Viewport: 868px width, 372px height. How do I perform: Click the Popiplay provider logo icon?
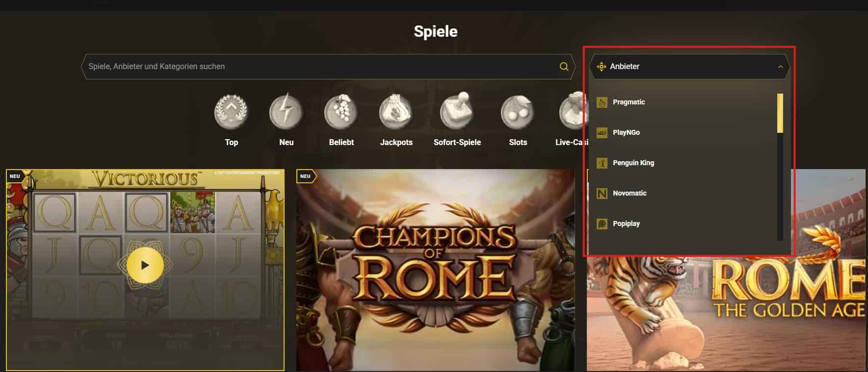click(x=602, y=223)
